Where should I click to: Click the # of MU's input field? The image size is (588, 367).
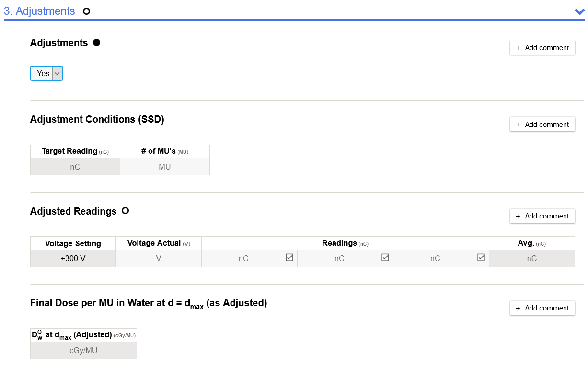(x=164, y=167)
